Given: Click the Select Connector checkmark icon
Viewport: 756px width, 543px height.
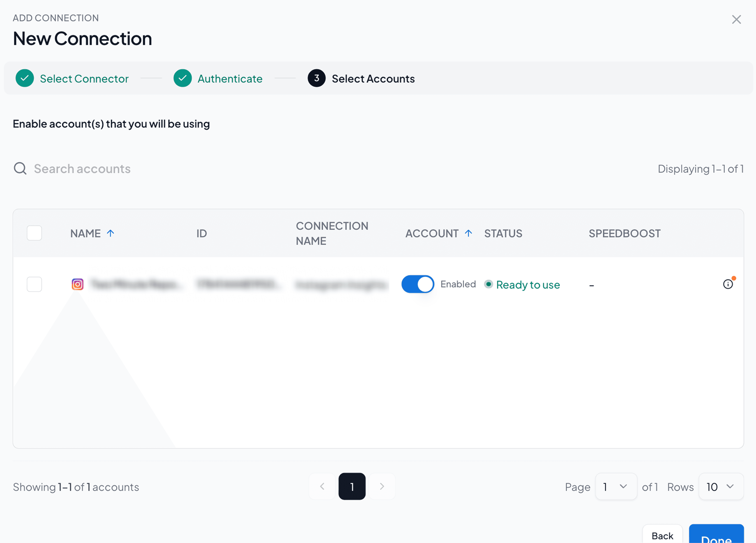Looking at the screenshot, I should click(x=25, y=78).
